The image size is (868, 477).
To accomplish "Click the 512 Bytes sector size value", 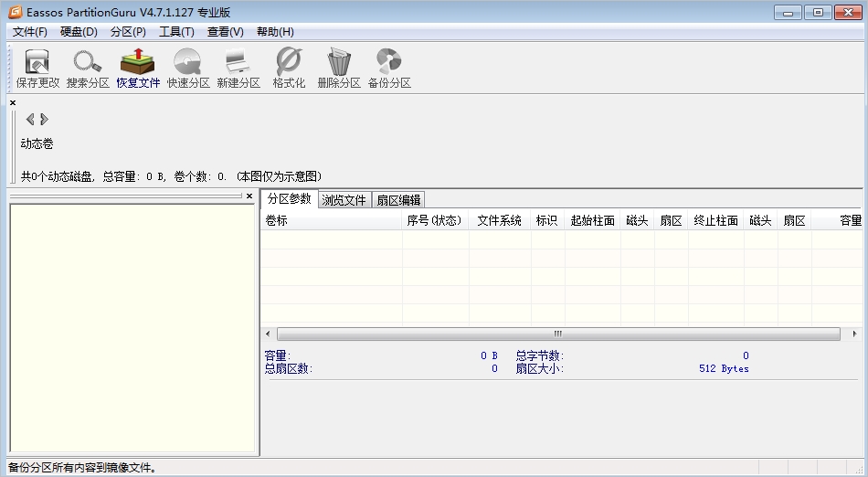I will pyautogui.click(x=724, y=368).
